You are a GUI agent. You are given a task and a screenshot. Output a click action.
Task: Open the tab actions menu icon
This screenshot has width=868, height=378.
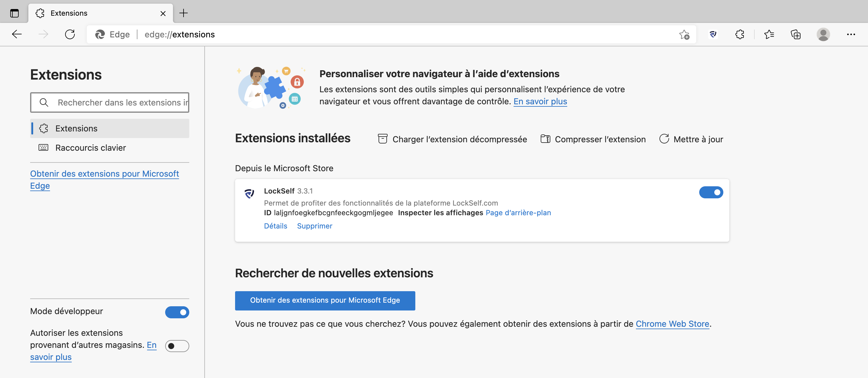14,13
